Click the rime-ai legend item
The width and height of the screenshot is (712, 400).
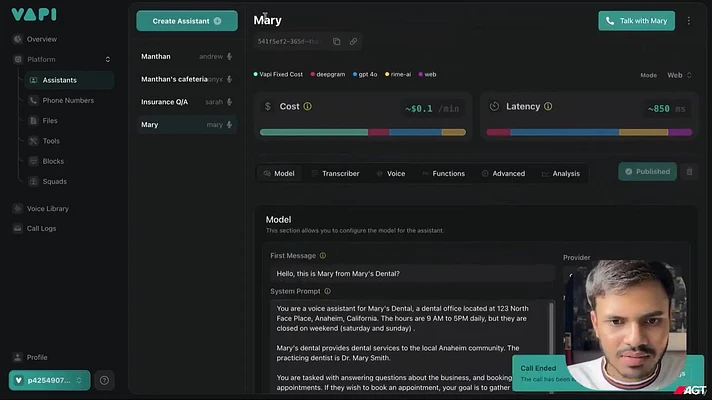398,74
